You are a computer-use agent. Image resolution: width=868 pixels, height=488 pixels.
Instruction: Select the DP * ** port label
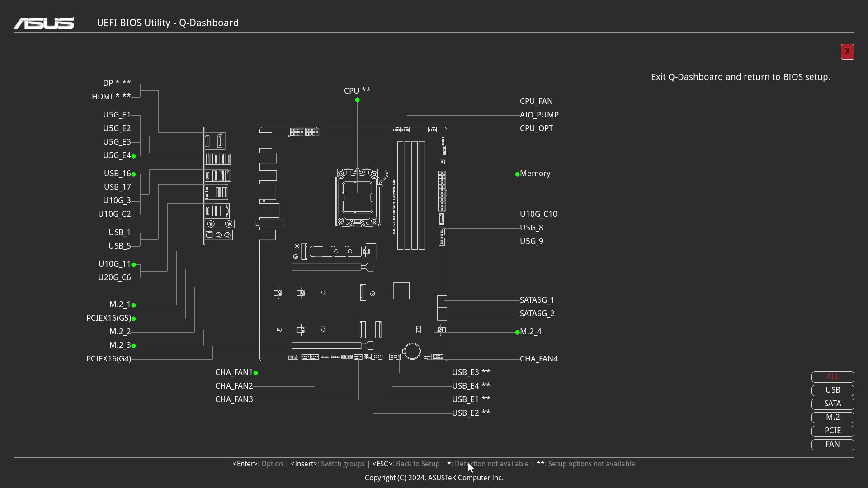tap(117, 83)
